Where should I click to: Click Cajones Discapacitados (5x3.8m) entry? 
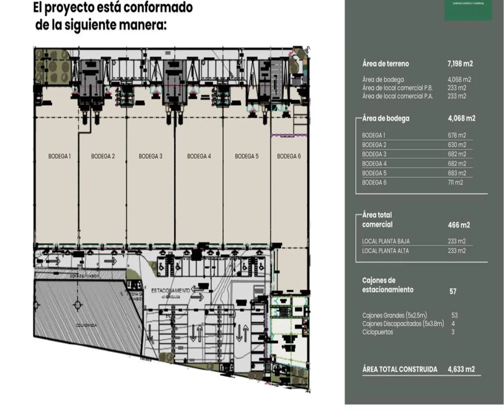[403, 324]
